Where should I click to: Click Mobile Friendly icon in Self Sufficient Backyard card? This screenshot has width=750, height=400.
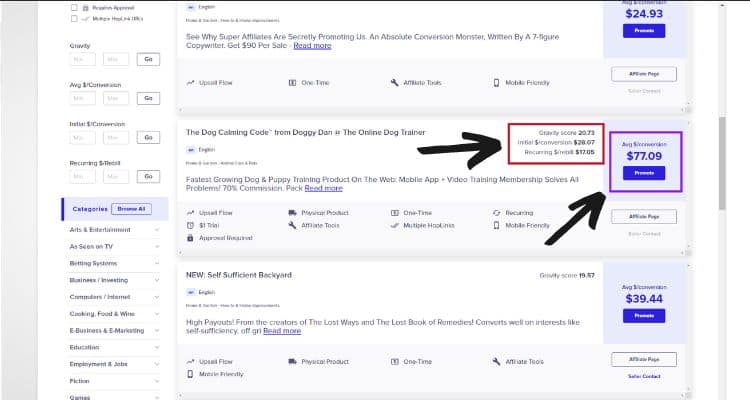190,374
